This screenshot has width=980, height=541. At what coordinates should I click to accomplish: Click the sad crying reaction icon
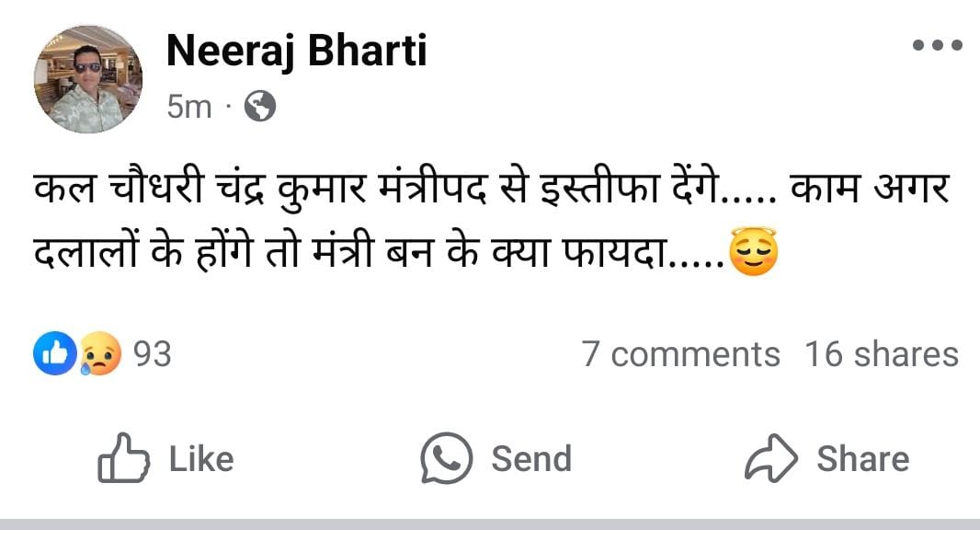coord(100,354)
